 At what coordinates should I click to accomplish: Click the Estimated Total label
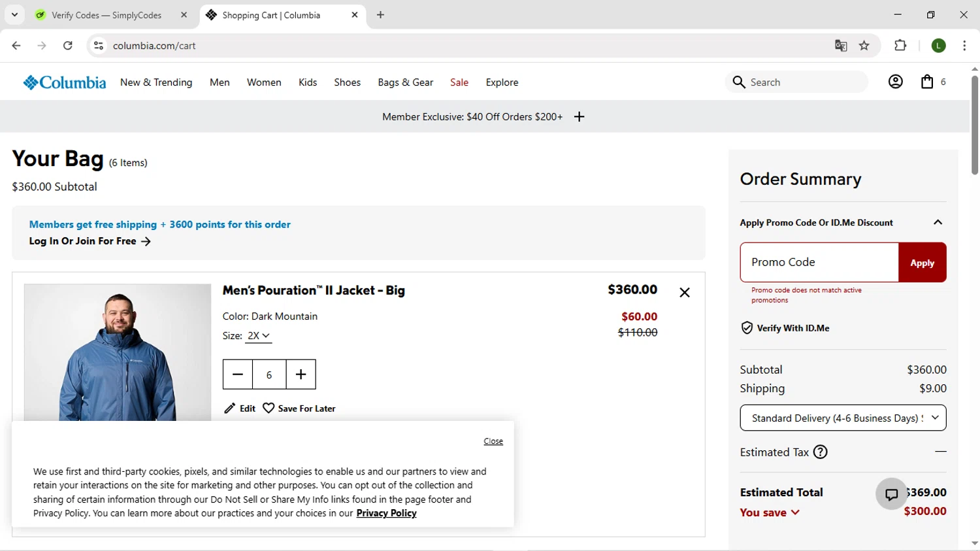[781, 493]
